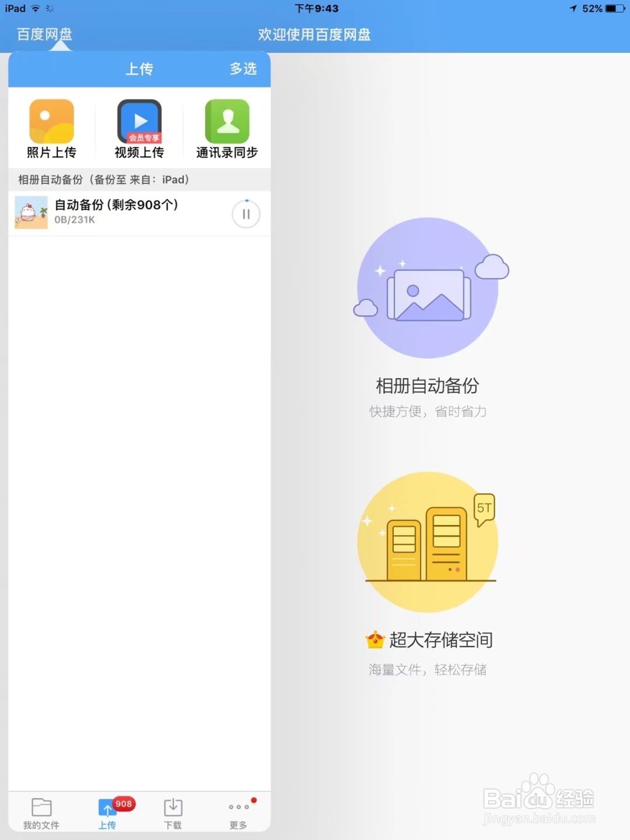The height and width of the screenshot is (840, 630).
Task: Open 视频上传 video upload
Action: [139, 120]
